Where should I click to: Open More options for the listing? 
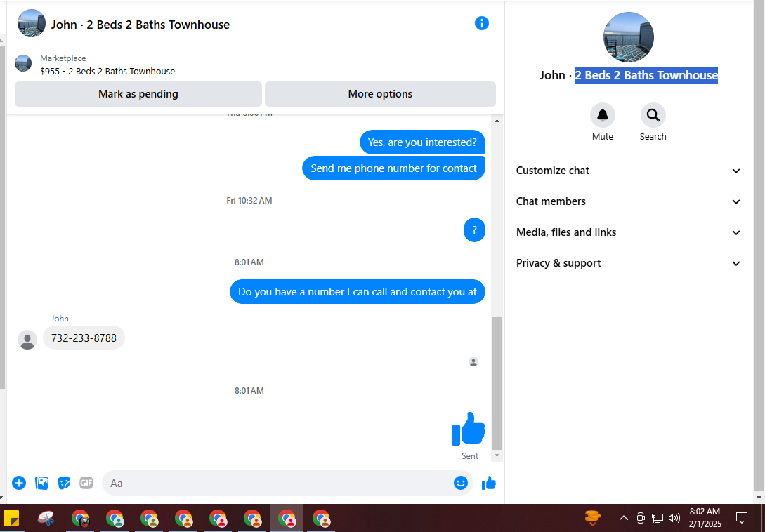(380, 94)
